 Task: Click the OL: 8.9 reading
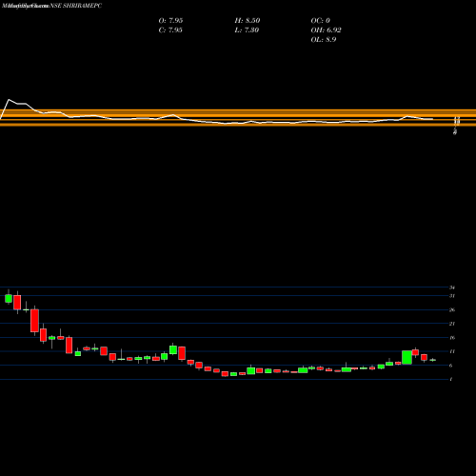tap(324, 40)
